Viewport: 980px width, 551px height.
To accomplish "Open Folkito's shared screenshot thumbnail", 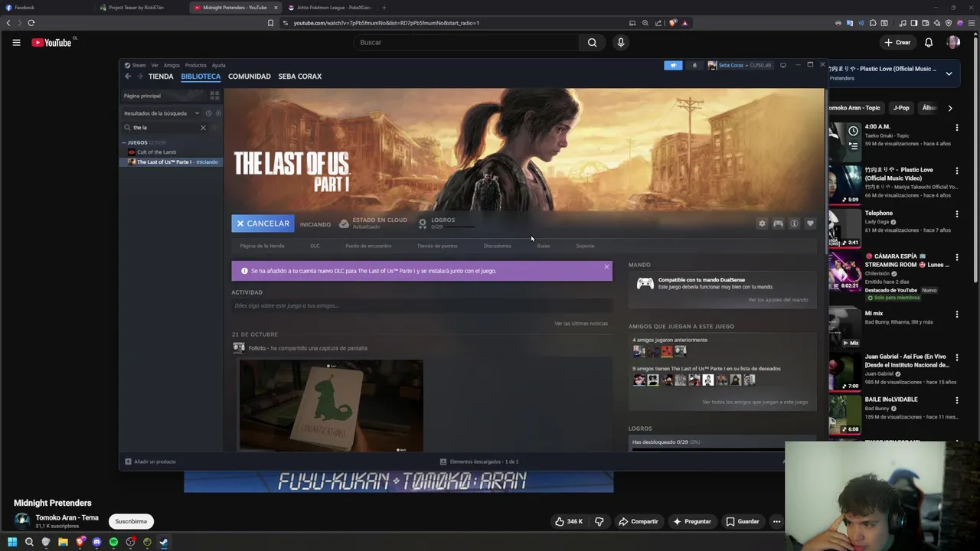I will point(331,405).
